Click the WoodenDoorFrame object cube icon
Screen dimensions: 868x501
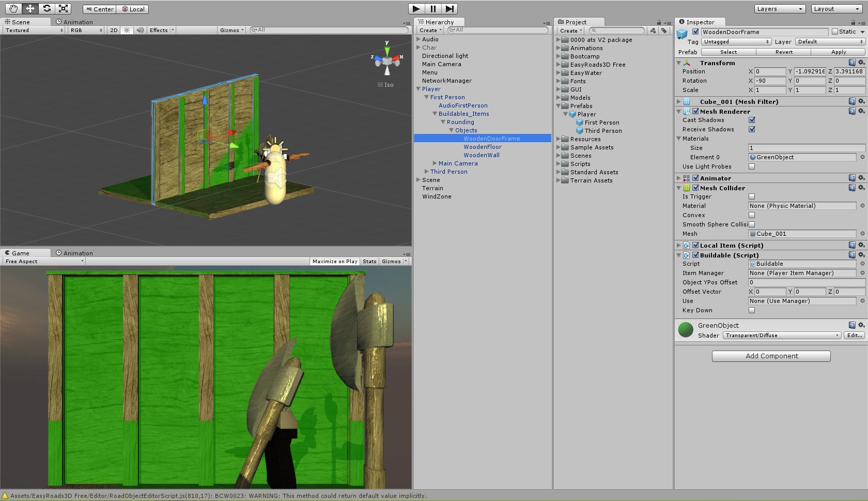click(x=682, y=34)
